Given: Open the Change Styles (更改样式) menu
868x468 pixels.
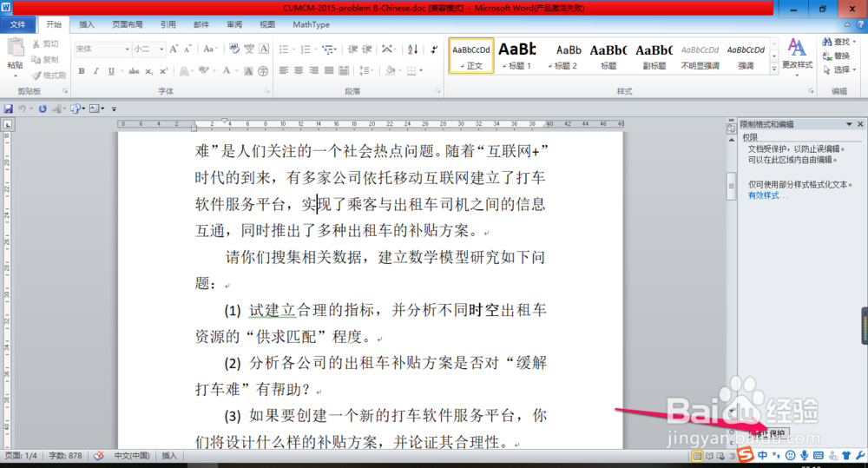Looking at the screenshot, I should pyautogui.click(x=797, y=56).
